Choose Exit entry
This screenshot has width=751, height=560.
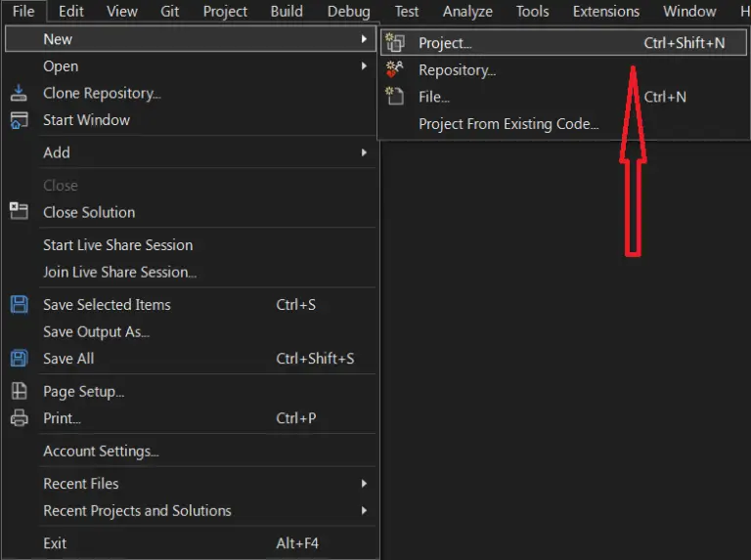pyautogui.click(x=190, y=543)
